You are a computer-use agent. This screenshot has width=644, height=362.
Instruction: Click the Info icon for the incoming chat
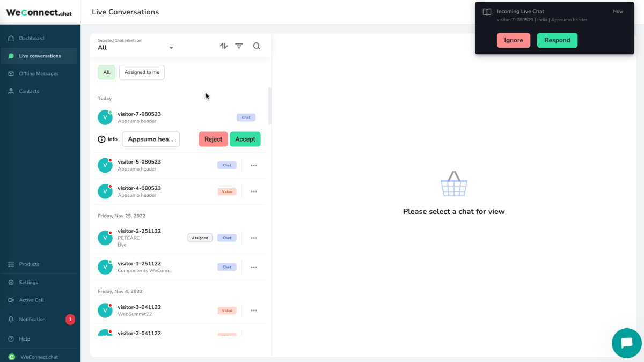101,139
